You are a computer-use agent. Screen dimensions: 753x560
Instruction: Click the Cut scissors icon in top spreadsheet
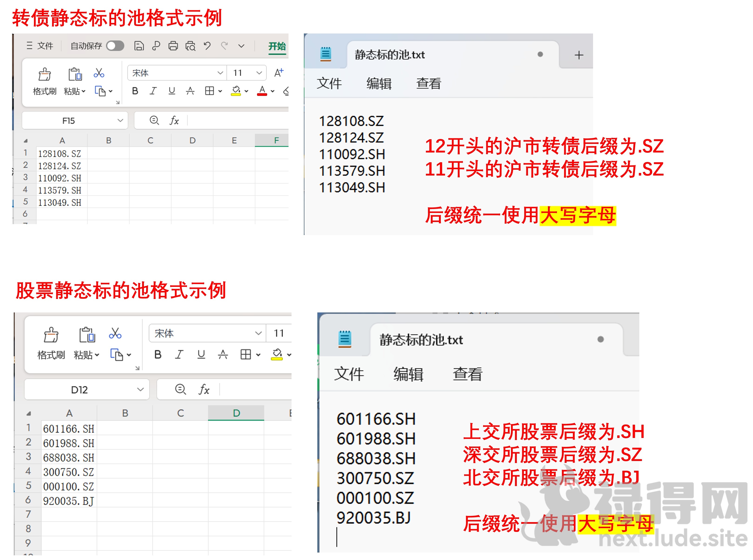pos(99,73)
